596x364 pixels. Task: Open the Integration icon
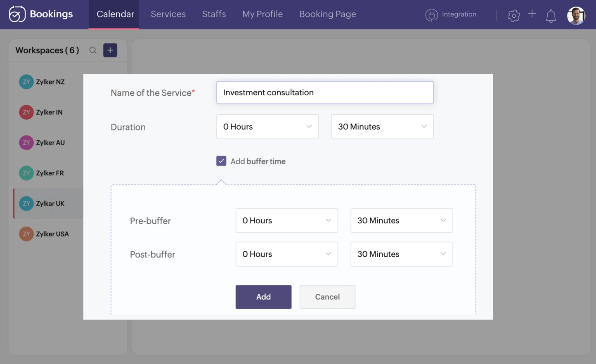tap(431, 14)
